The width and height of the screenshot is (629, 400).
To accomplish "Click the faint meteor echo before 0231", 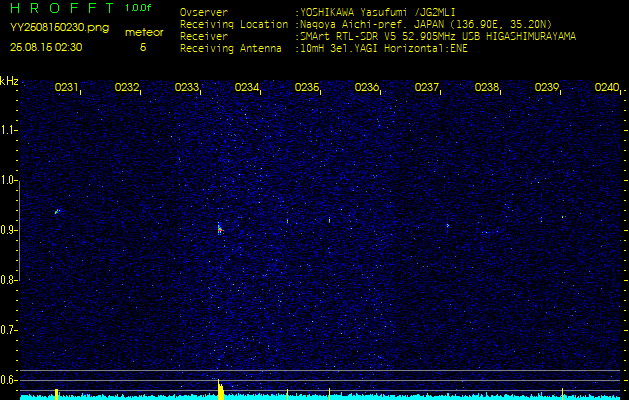I will point(57,211).
